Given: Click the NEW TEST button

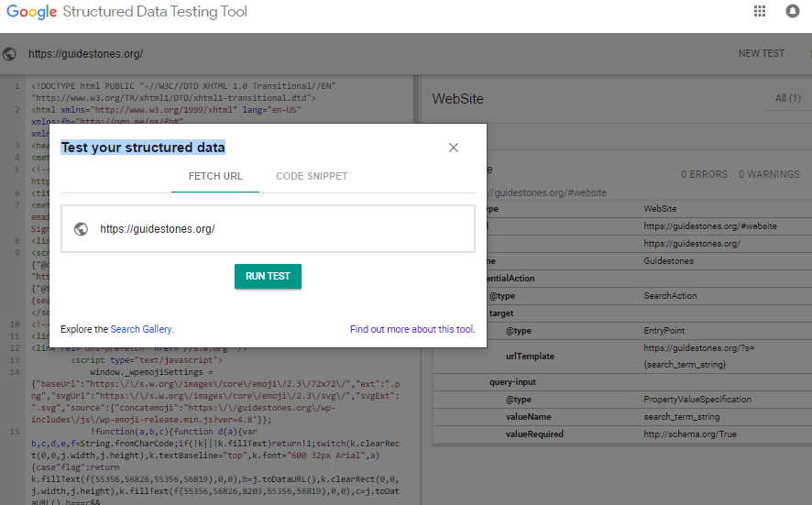Looking at the screenshot, I should coord(762,53).
